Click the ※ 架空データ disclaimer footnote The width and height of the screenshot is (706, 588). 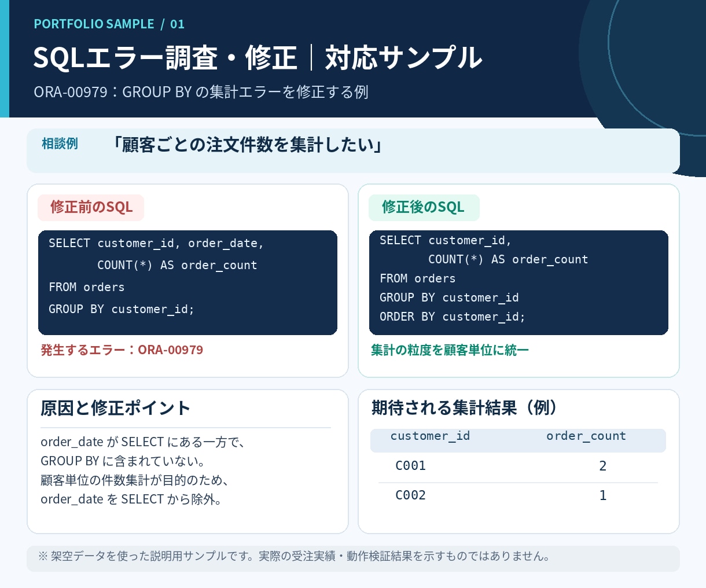(294, 556)
